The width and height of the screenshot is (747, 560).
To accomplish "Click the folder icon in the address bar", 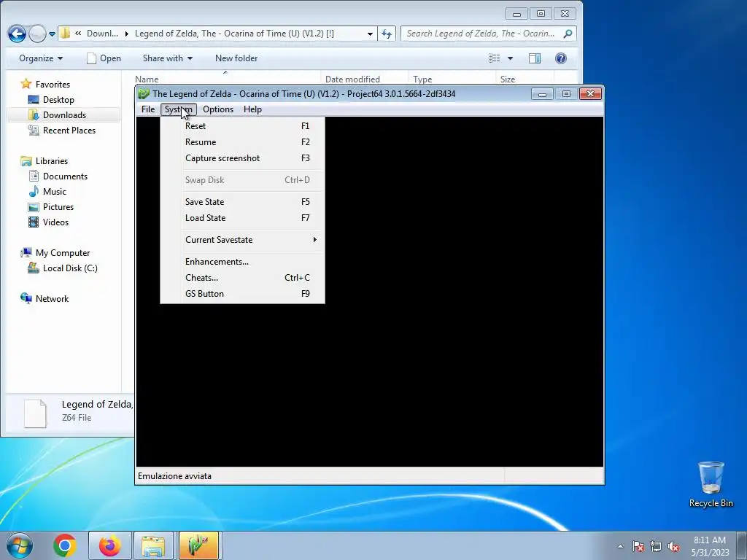I will click(65, 34).
